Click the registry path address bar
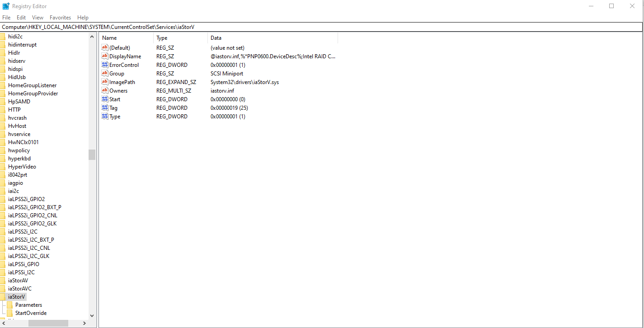Screen dimensions: 644x328 coord(181,27)
